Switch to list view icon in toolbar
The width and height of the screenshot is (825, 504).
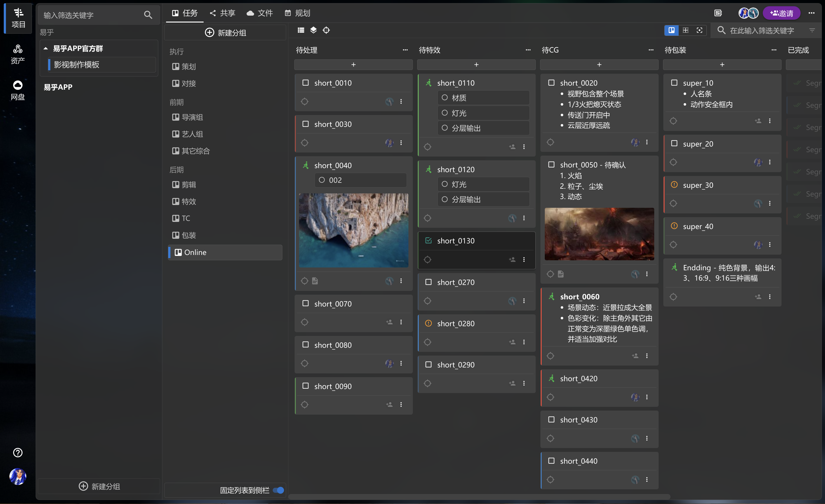(x=301, y=30)
